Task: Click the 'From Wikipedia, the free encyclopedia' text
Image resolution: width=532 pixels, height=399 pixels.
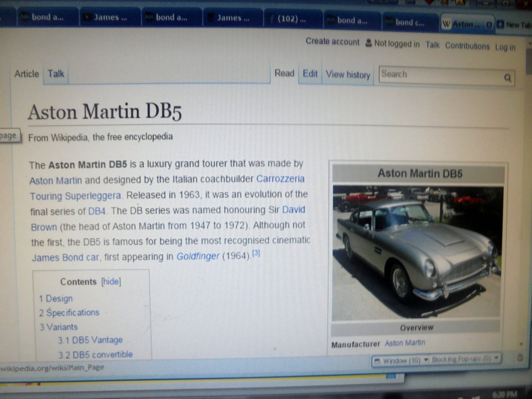Action: tap(101, 137)
